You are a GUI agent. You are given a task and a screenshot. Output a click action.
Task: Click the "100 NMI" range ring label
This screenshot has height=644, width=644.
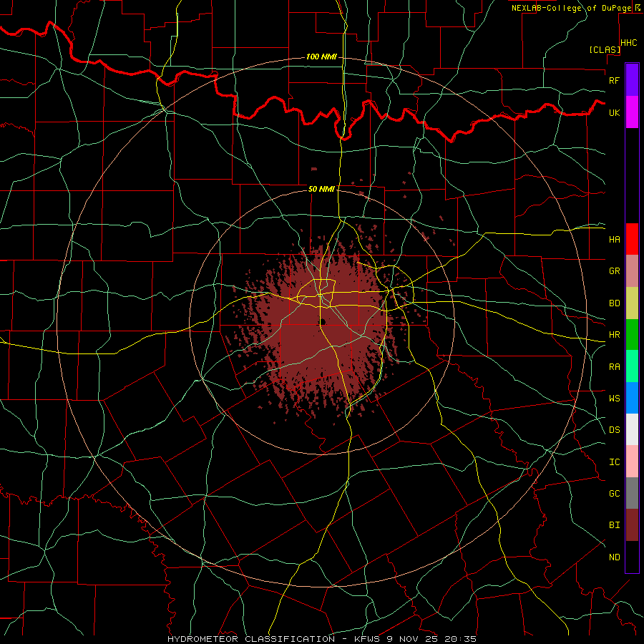click(321, 57)
